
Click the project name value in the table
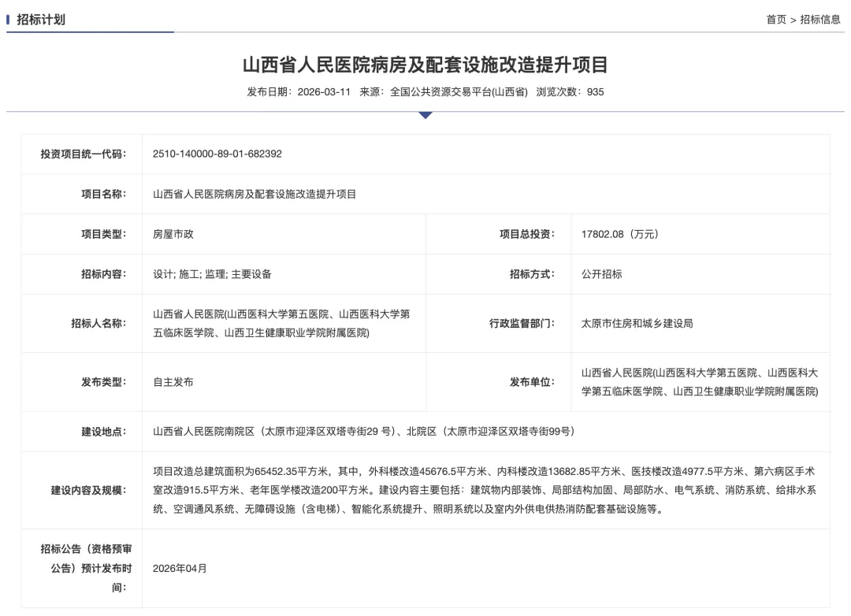coord(255,194)
